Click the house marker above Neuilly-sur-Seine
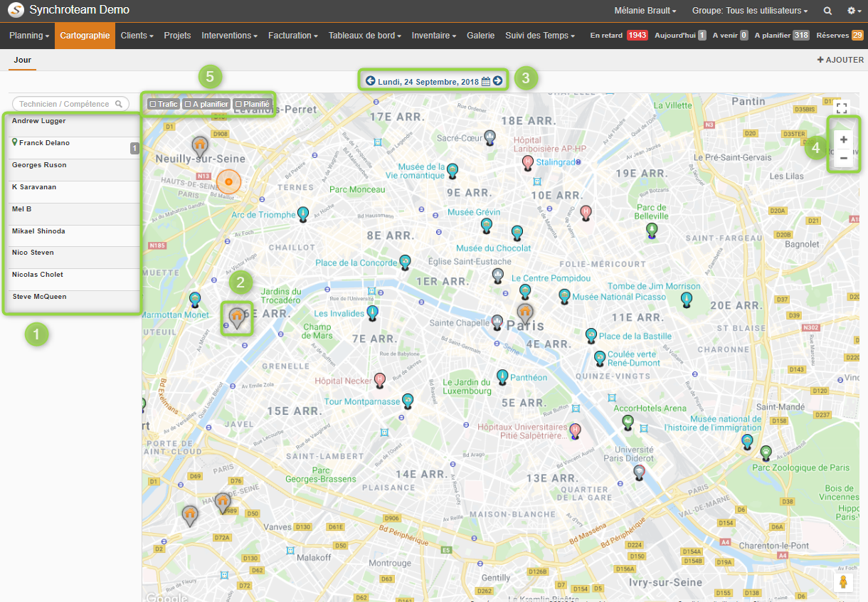This screenshot has width=868, height=602. (x=201, y=146)
